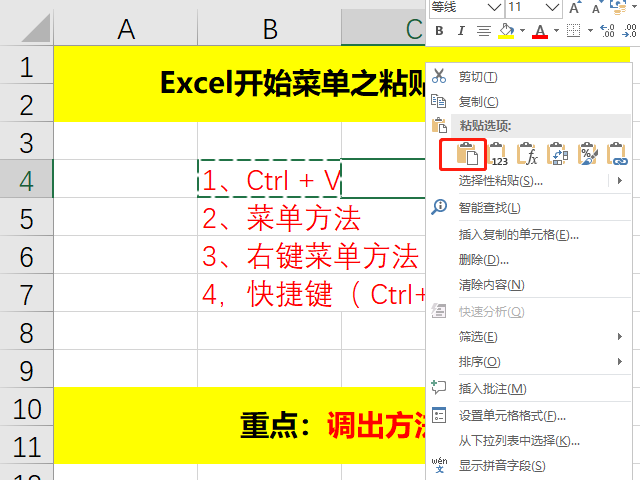Select column A header

(126, 29)
